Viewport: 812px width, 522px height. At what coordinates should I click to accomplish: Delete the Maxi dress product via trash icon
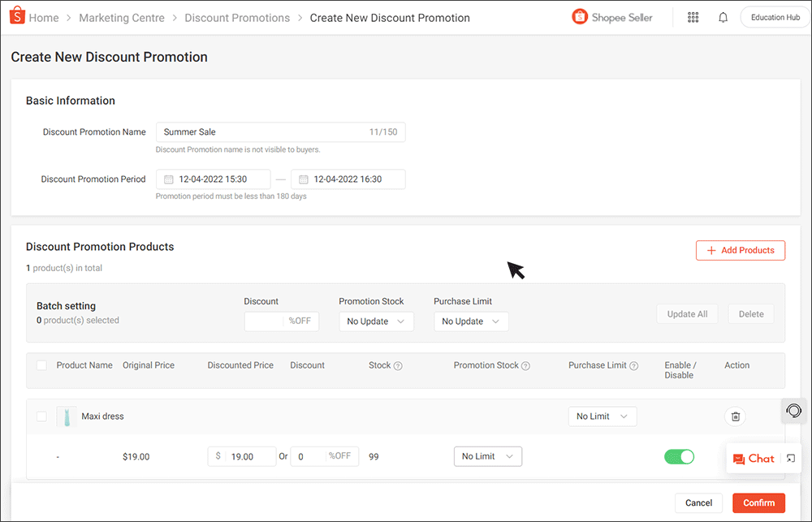pos(735,416)
